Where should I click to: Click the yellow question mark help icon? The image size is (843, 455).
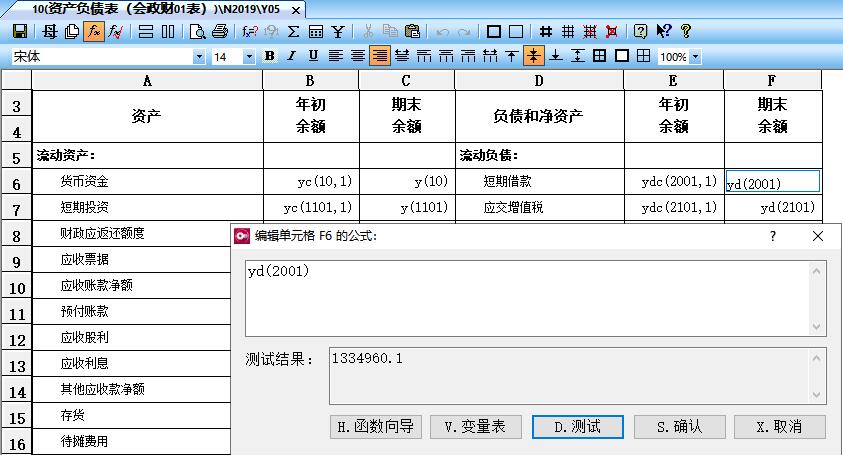point(686,31)
